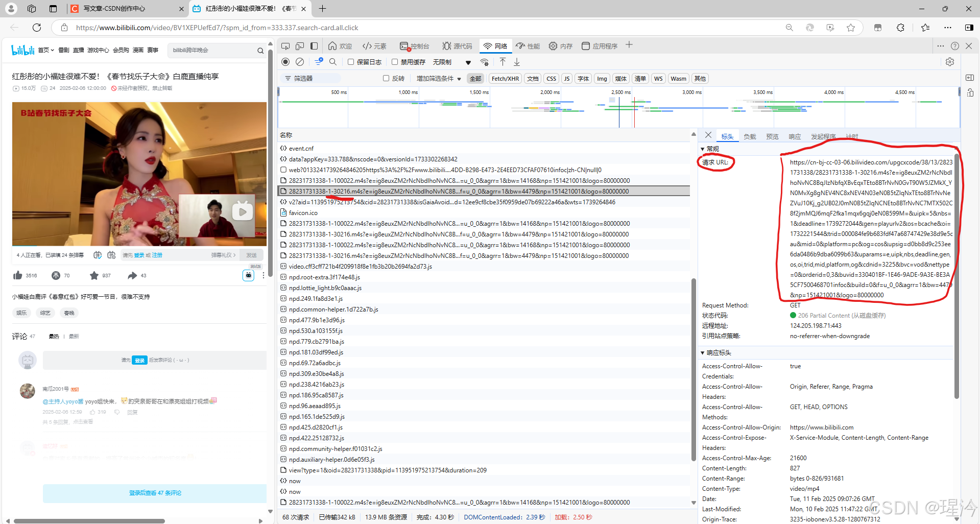Refresh the browser page
The image size is (980, 524).
[x=37, y=28]
